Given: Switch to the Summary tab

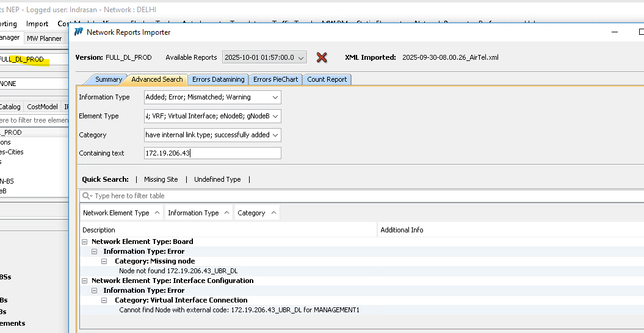Looking at the screenshot, I should point(108,79).
